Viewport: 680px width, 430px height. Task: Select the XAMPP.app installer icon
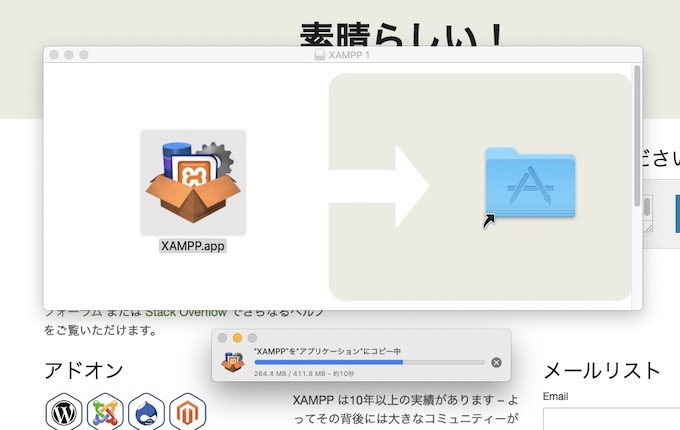[193, 182]
